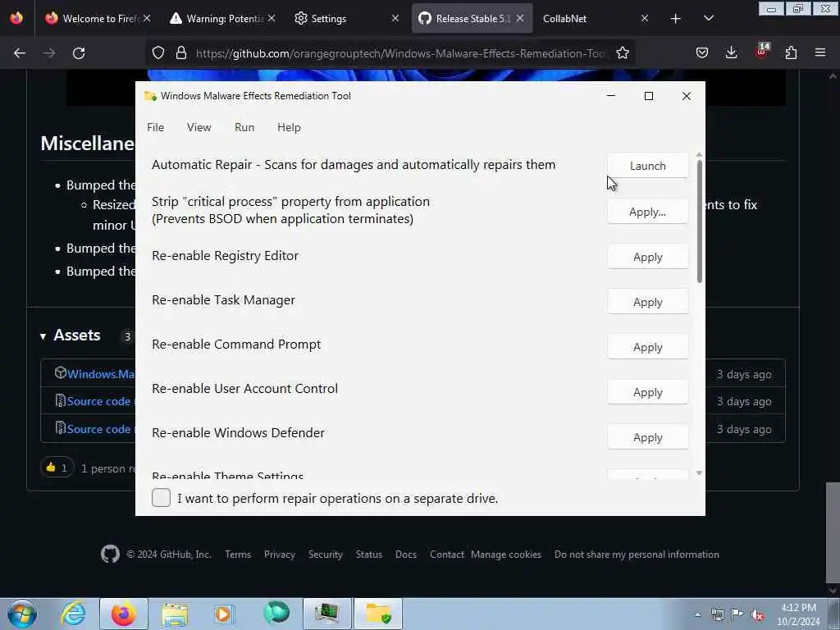
Task: Open the View menu in Remediation Tool
Action: [x=199, y=127]
